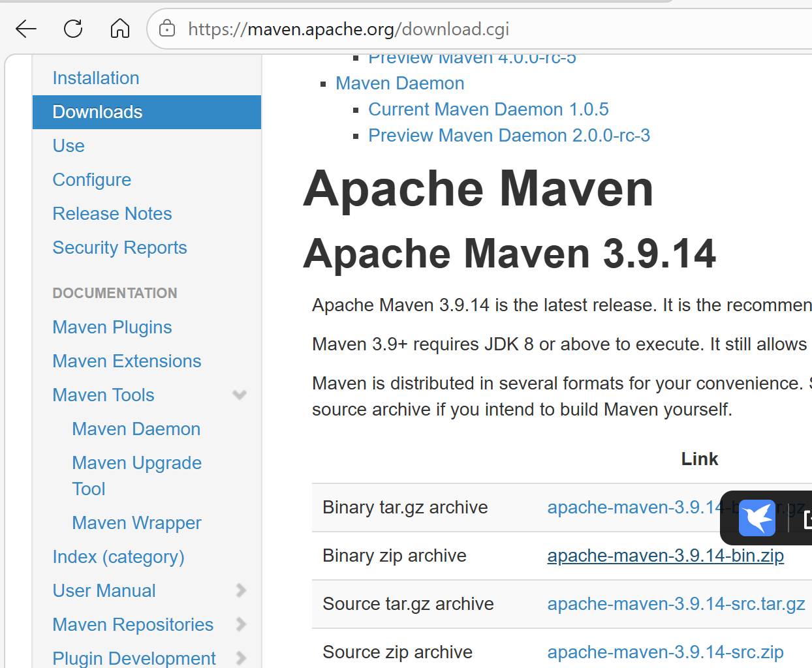Open the Maven Upgrade Tool link
Screen dimensions: 812x668
pos(137,476)
